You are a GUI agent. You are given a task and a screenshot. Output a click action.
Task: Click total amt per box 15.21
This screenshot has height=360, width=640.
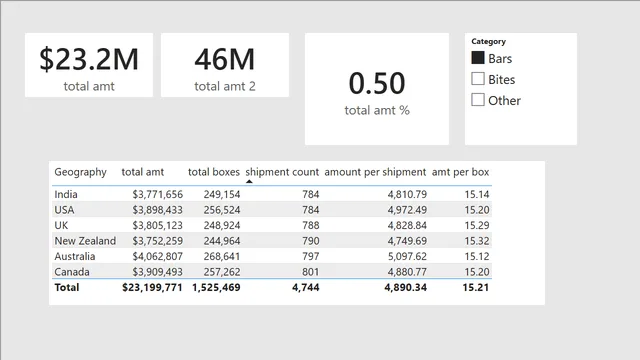pyautogui.click(x=476, y=287)
